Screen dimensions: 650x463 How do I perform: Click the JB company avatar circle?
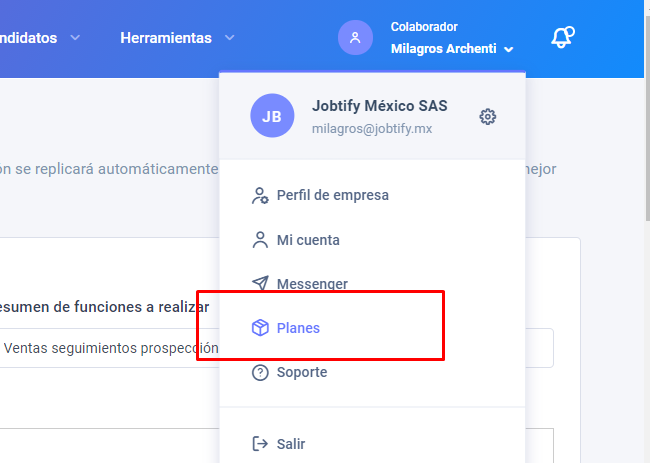pos(272,116)
